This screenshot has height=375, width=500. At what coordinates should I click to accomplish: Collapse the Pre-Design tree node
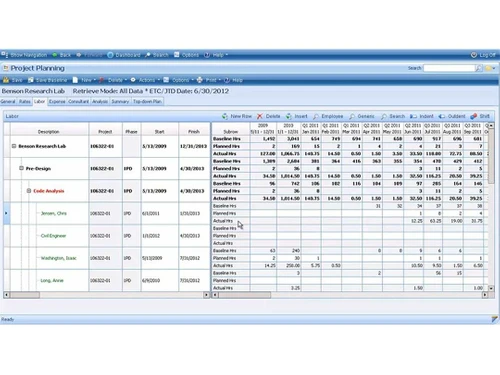tap(21, 168)
